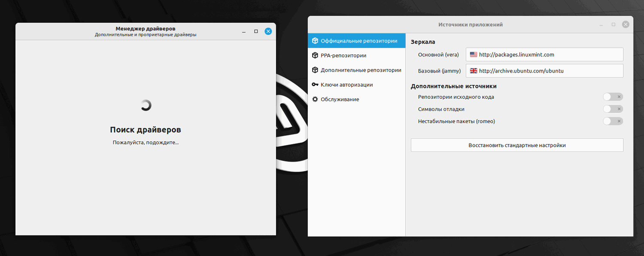Click the US flag in Основной mirror
This screenshot has height=256, width=644.
point(474,54)
